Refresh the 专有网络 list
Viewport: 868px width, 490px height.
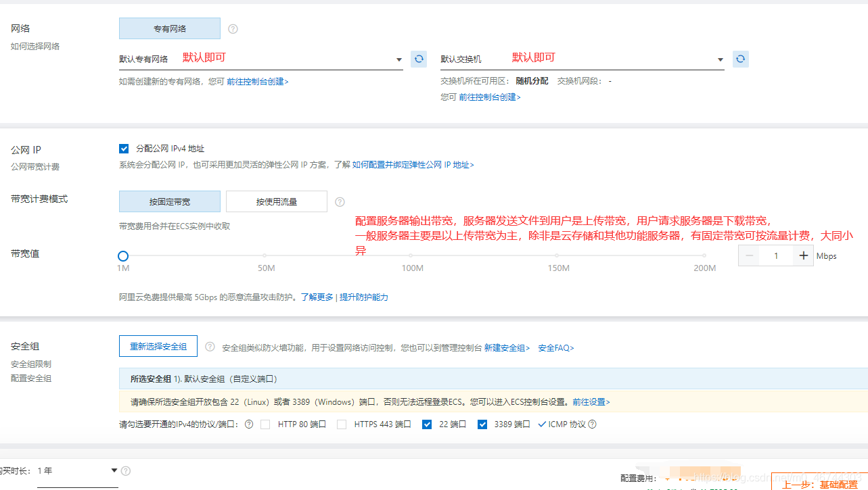click(x=419, y=59)
